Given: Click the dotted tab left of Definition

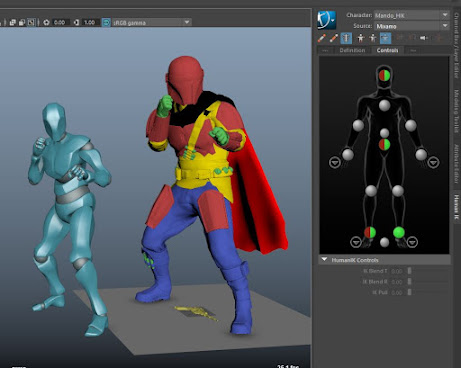Looking at the screenshot, I should click(x=325, y=50).
